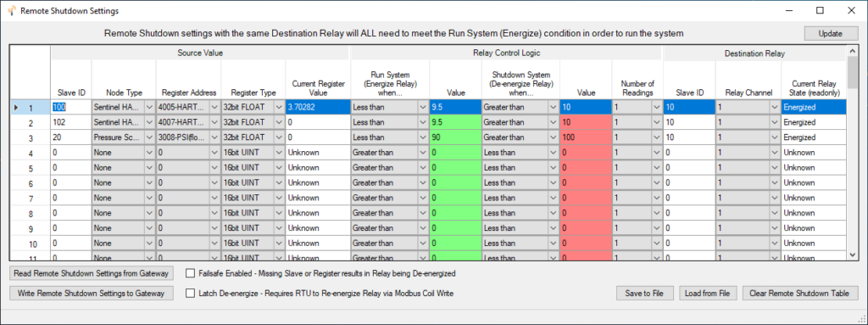Click red Shutdown Value 10 cell in row 2

(586, 122)
